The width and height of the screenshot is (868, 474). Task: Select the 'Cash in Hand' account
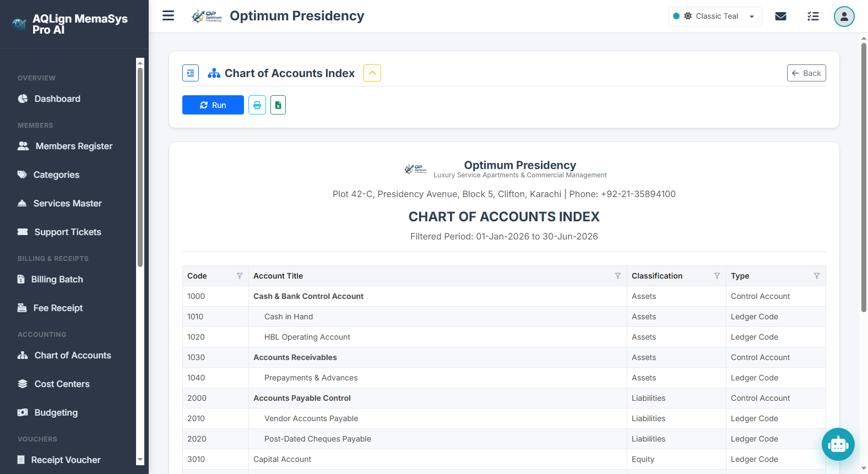point(288,317)
